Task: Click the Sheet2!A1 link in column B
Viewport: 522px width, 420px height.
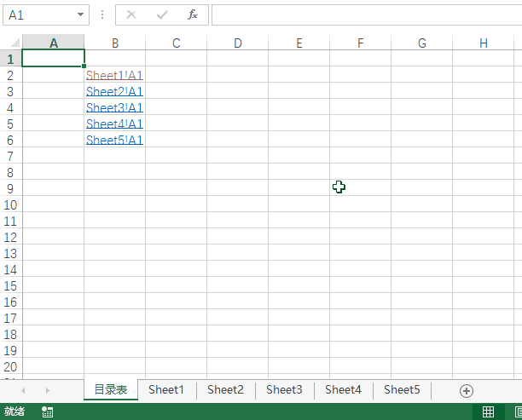Action: tap(114, 92)
